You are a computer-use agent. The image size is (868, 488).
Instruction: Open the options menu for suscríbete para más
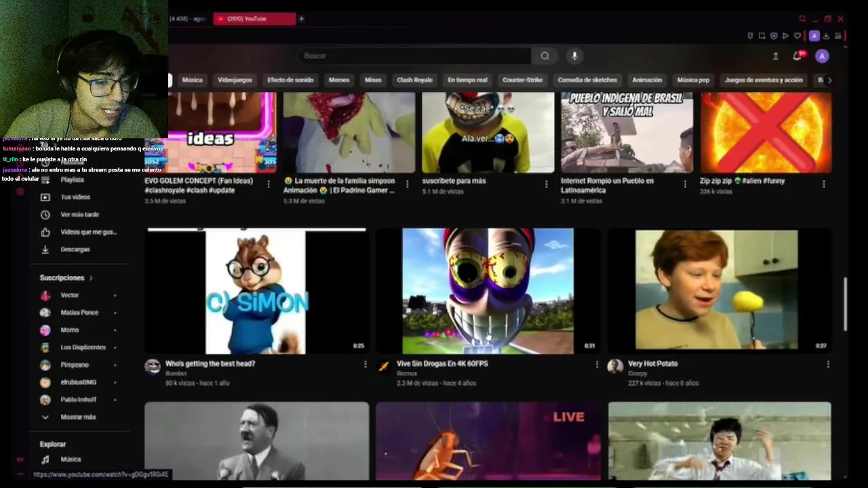(546, 184)
